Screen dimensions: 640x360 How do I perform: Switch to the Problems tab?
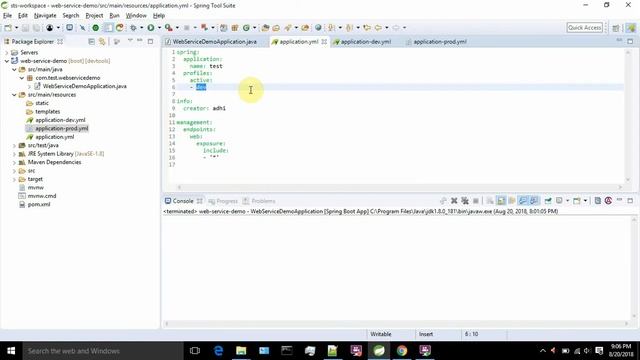click(259, 201)
